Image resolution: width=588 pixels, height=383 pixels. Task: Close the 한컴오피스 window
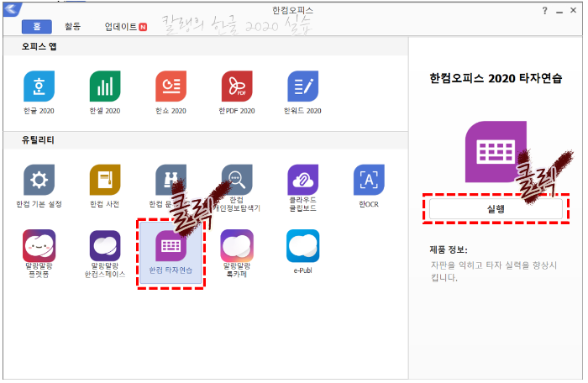pos(574,11)
